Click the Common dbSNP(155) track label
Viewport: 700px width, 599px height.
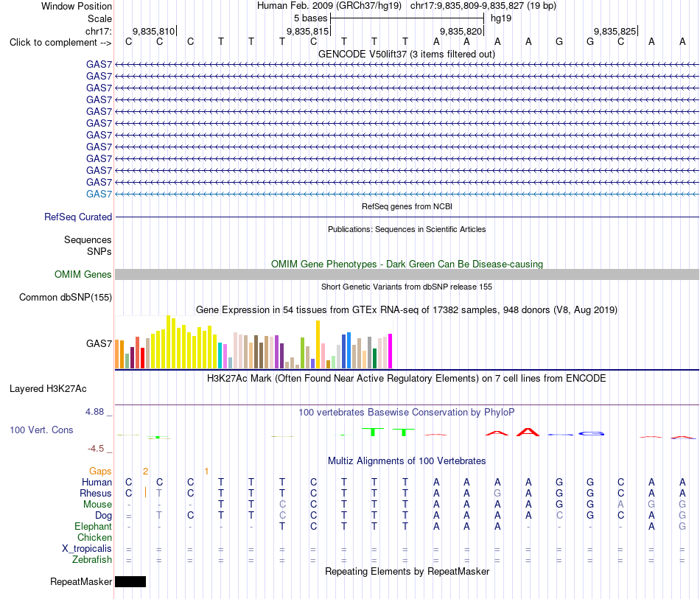[x=66, y=297]
